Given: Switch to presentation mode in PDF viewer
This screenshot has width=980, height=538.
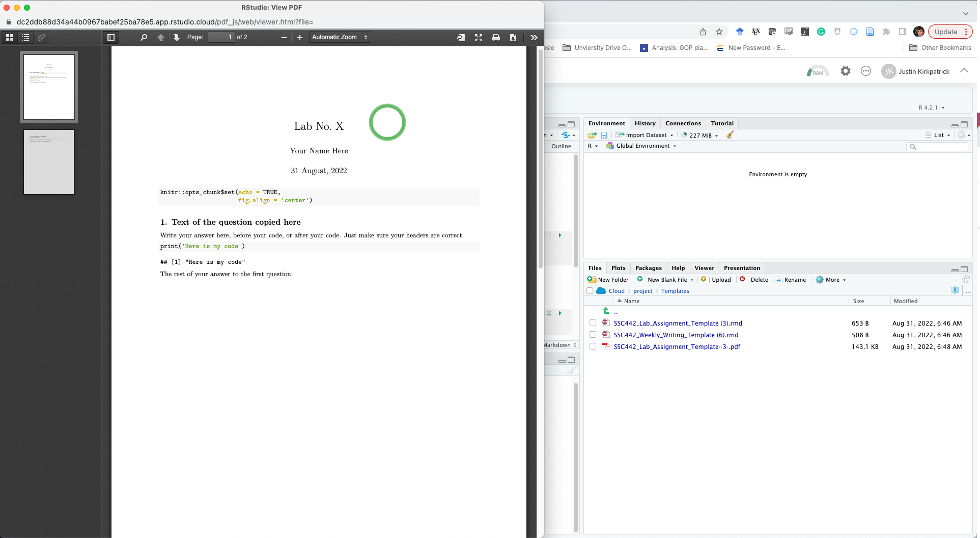Looking at the screenshot, I should pyautogui.click(x=478, y=37).
